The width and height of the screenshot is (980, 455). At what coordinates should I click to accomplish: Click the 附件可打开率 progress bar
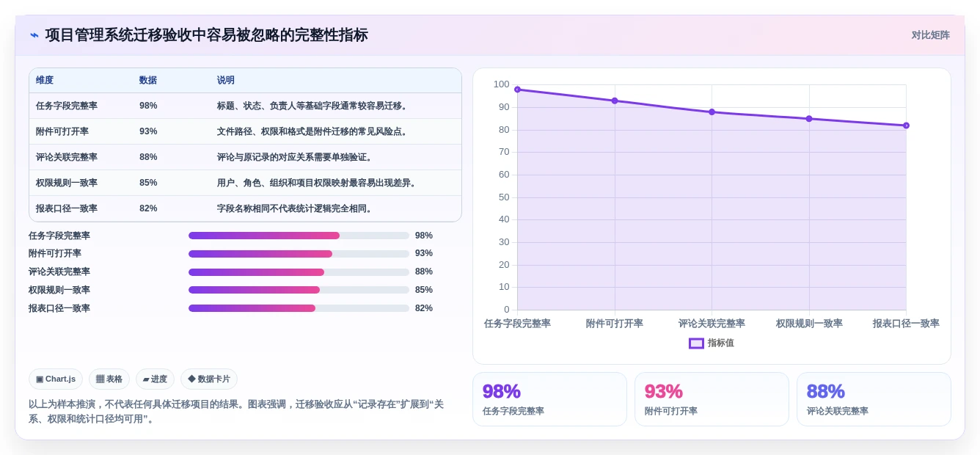(x=299, y=254)
